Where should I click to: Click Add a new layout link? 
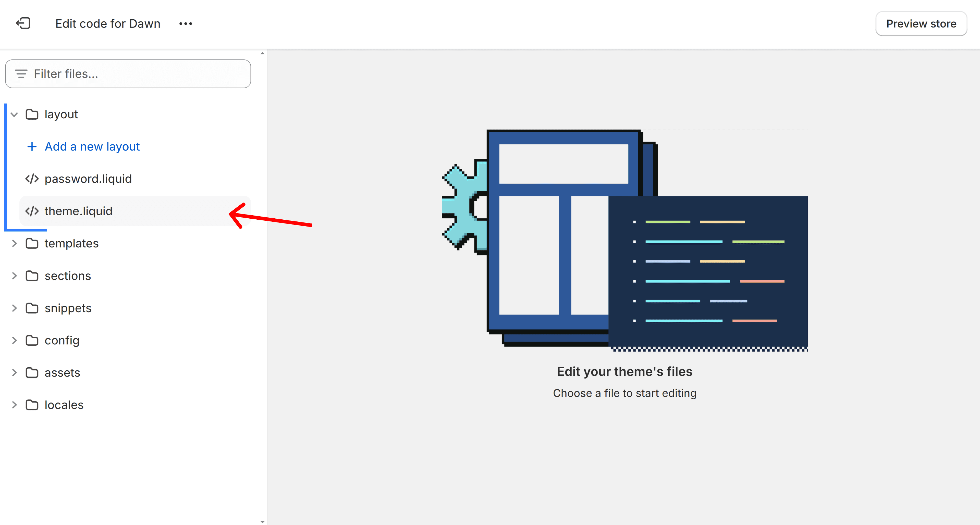pos(91,146)
